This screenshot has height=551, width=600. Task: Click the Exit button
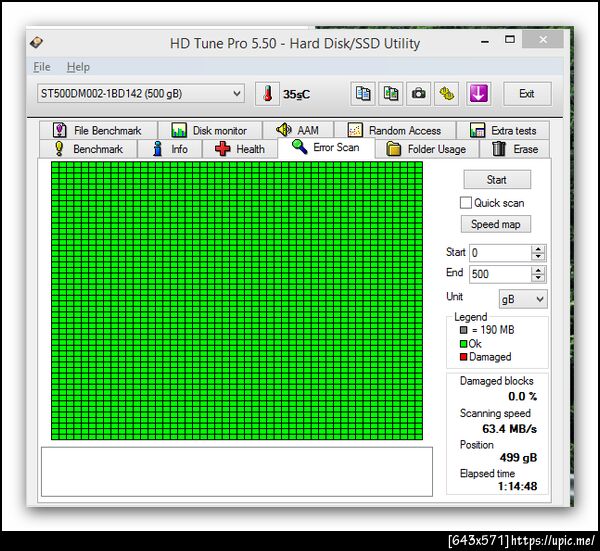527,94
